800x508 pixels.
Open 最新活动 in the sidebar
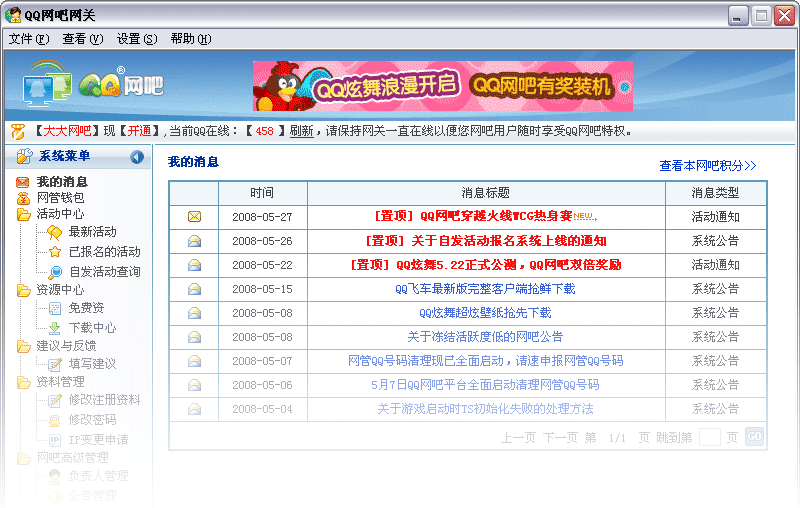pyautogui.click(x=92, y=232)
